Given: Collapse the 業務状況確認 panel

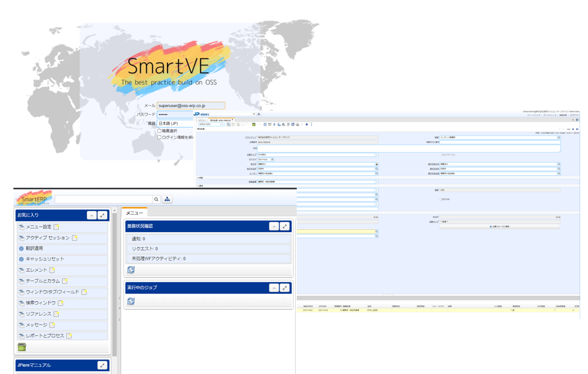Looking at the screenshot, I should point(274,226).
